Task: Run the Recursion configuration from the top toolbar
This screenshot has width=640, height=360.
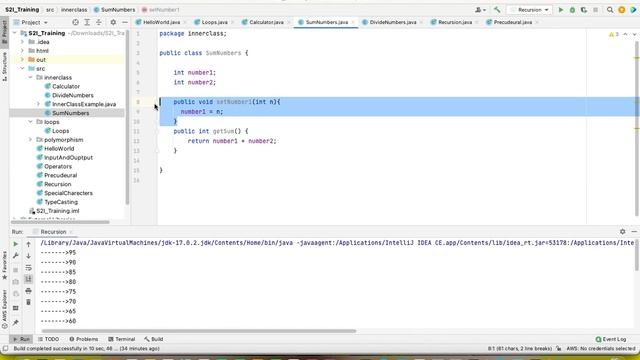Action: (561, 10)
